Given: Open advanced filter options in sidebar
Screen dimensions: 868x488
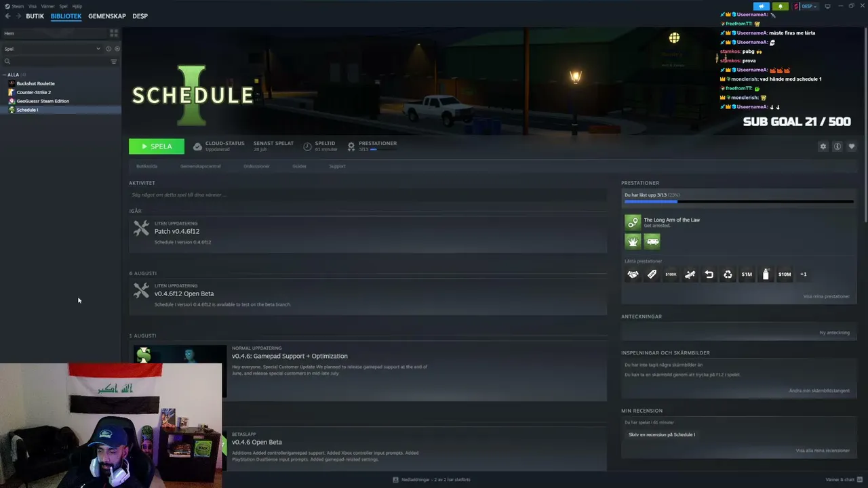Looking at the screenshot, I should pos(114,62).
